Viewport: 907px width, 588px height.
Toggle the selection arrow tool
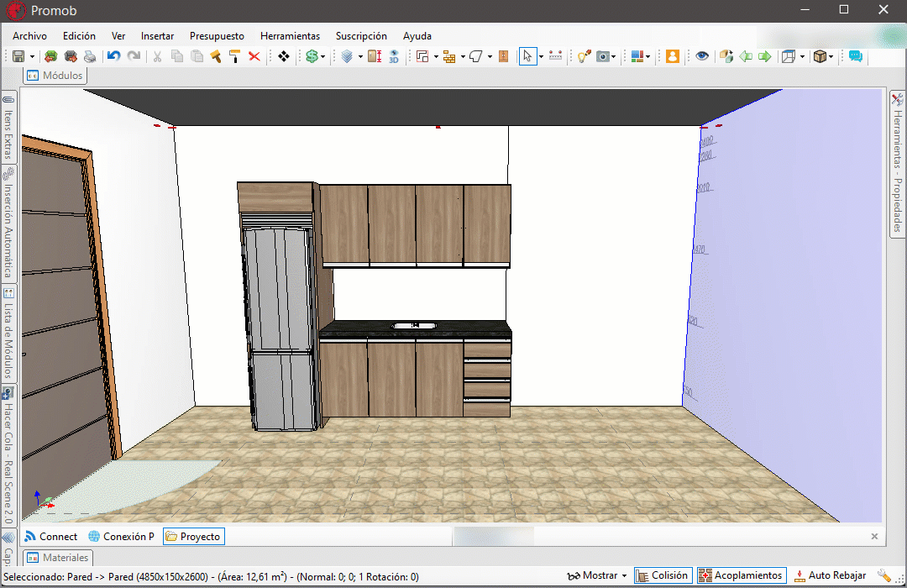click(x=527, y=56)
